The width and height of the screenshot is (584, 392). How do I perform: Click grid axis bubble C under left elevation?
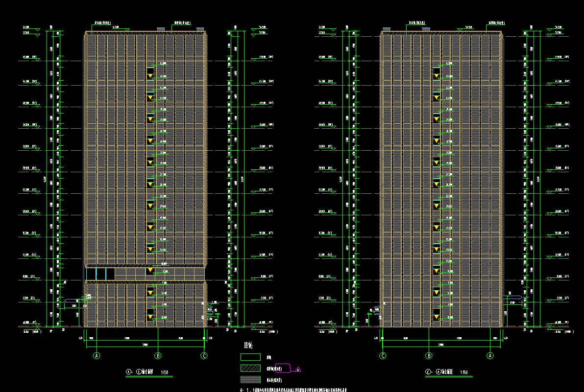click(x=204, y=356)
